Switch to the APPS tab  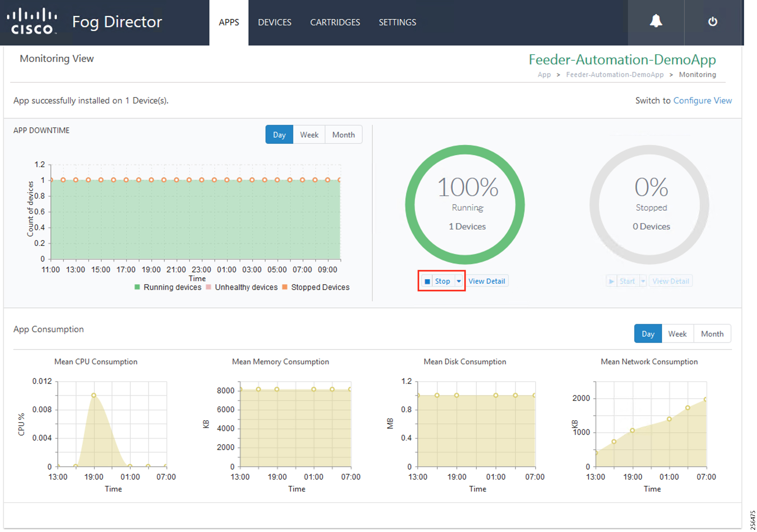229,22
